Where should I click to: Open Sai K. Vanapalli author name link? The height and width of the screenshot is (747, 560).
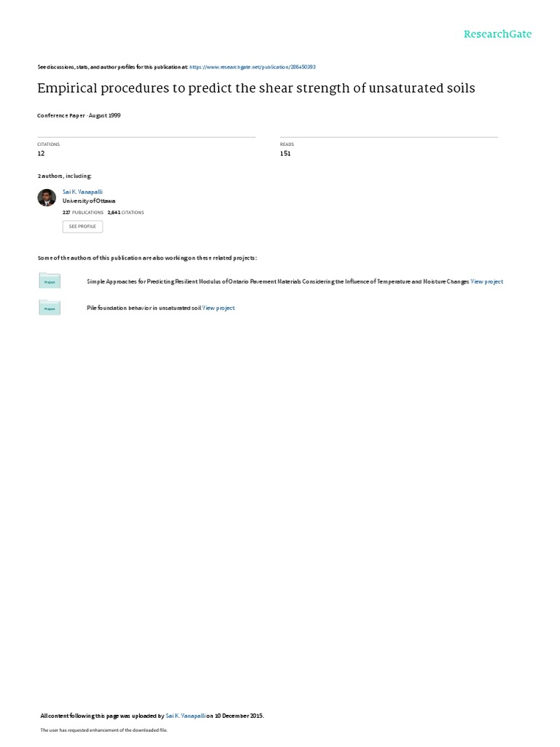(x=82, y=192)
